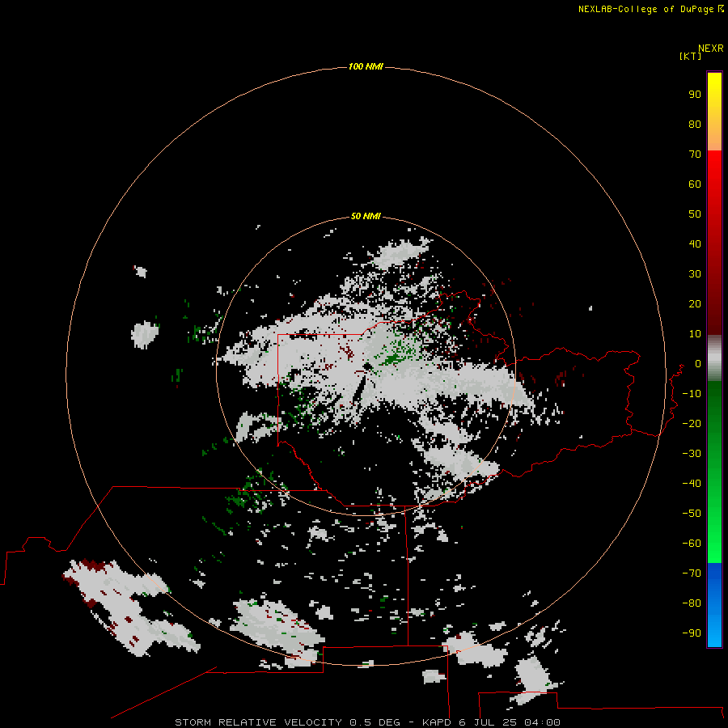The image size is (728, 728).
Task: Click the KAPD station identifier in the caption
Action: (x=437, y=722)
